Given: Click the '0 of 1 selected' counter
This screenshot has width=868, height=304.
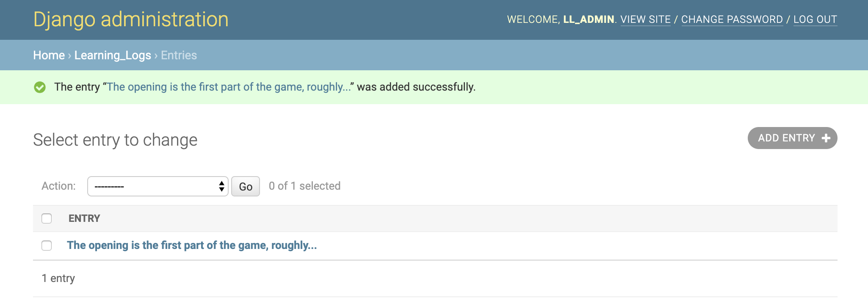Looking at the screenshot, I should (x=304, y=186).
